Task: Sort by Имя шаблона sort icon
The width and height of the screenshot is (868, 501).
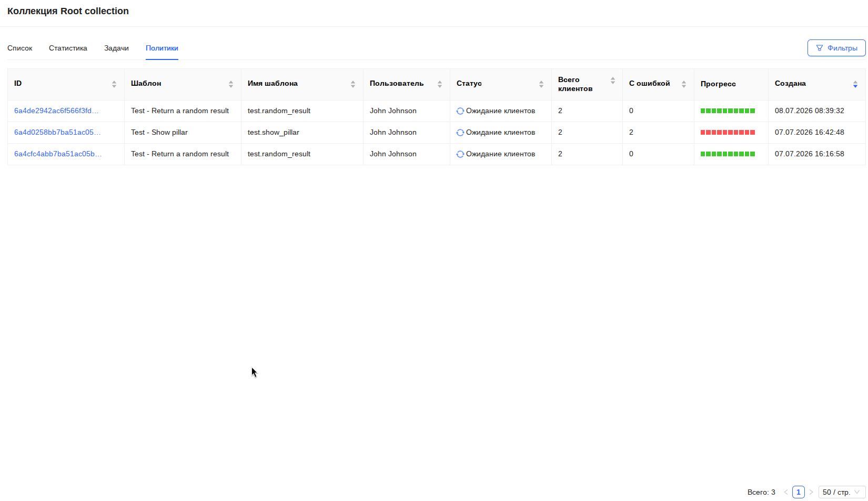Action: (353, 84)
